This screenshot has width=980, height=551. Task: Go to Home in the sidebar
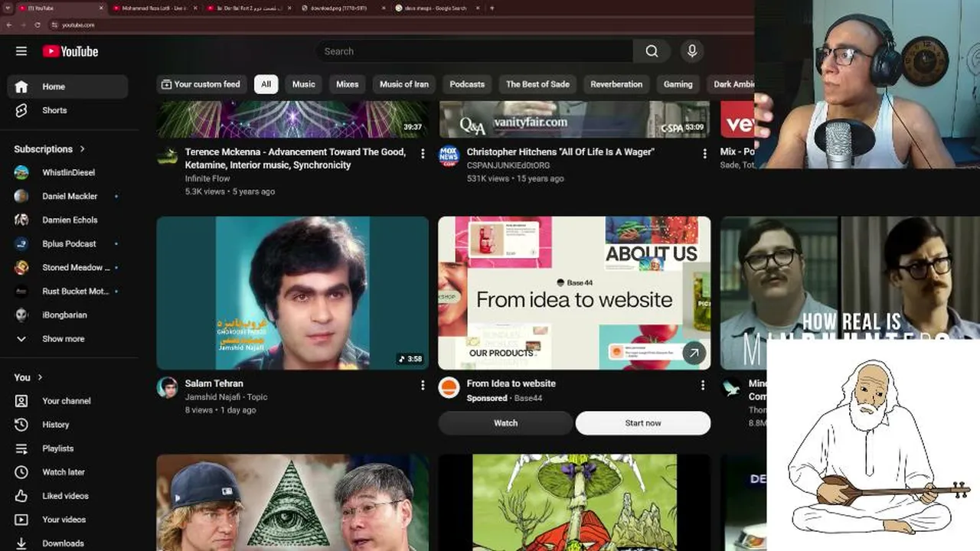[67, 86]
